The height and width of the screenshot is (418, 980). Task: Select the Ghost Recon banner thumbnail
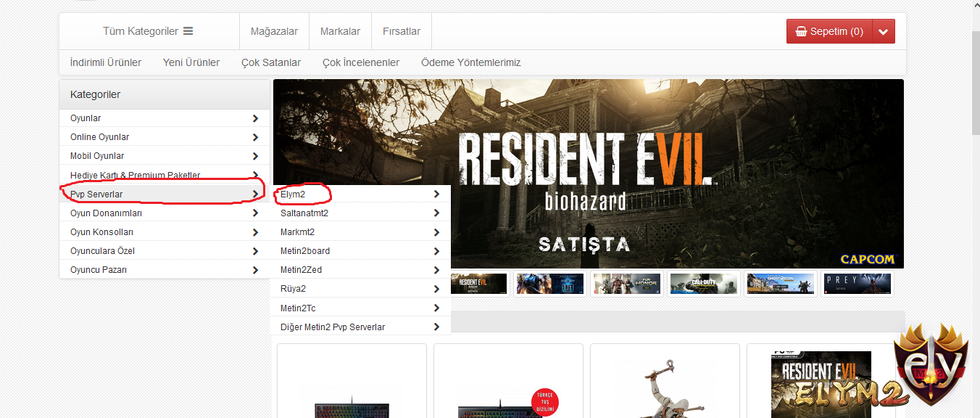pos(780,284)
